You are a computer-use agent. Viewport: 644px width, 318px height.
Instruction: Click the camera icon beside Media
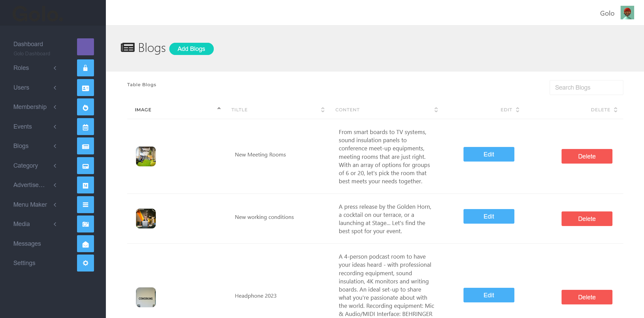(x=86, y=224)
